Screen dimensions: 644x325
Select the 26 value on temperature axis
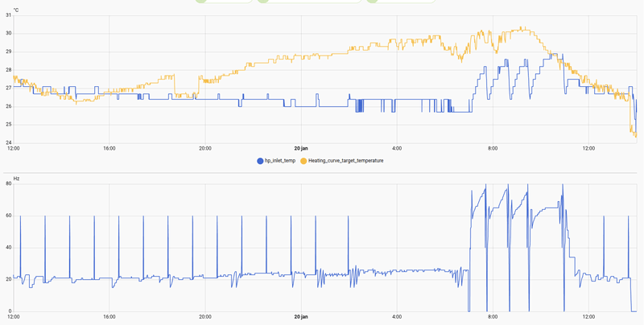click(x=9, y=107)
